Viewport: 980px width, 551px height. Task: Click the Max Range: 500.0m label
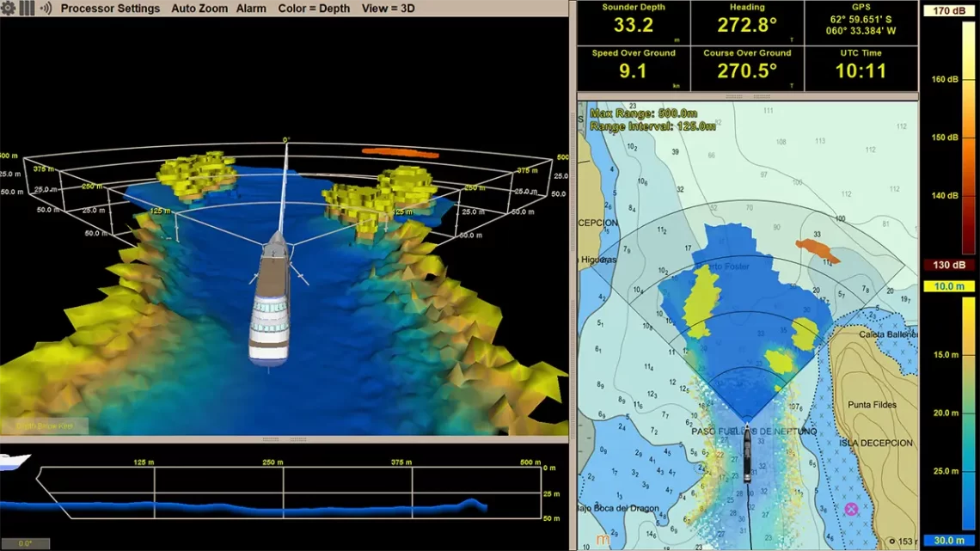tap(643, 113)
